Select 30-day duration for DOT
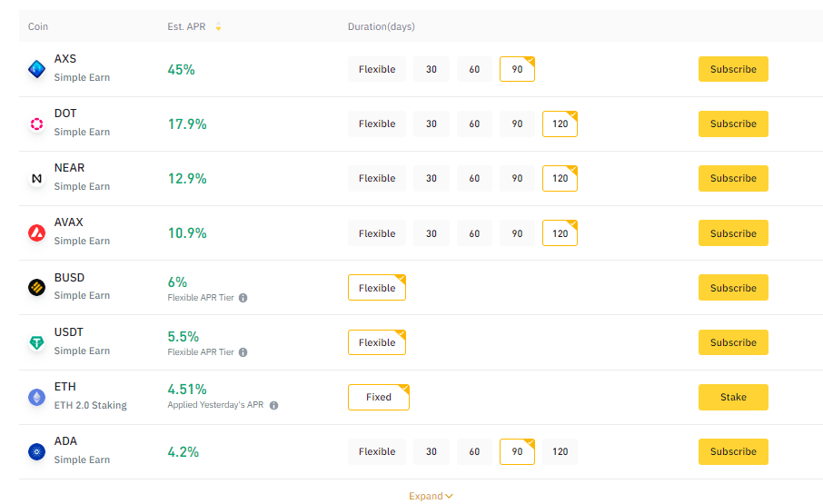The image size is (823, 504). click(431, 124)
